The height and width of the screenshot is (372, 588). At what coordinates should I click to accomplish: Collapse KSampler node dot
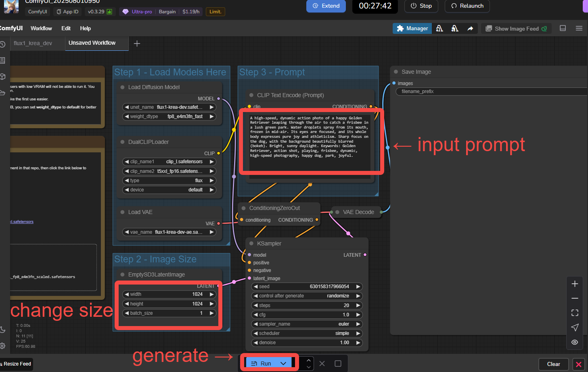[251, 243]
